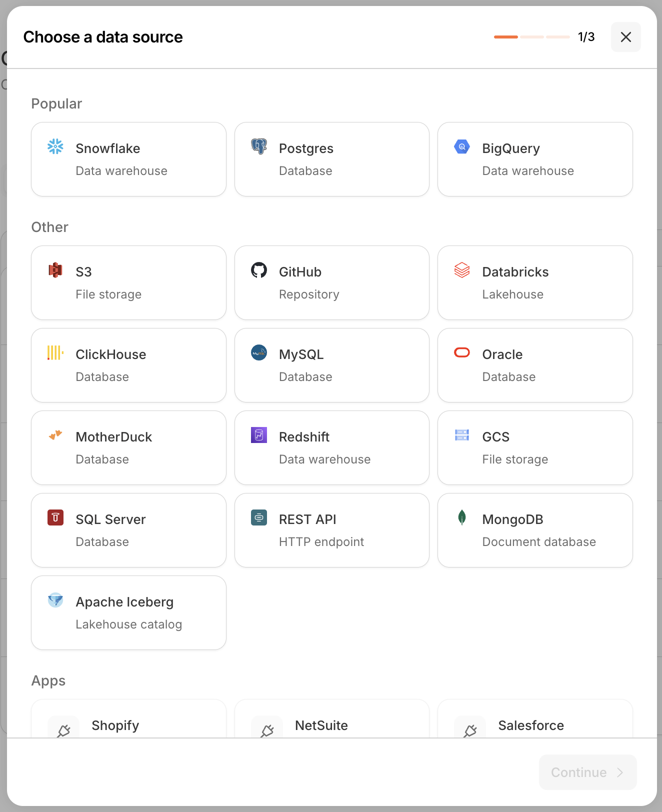Select the MotherDuck card title
662x812 pixels.
[114, 437]
